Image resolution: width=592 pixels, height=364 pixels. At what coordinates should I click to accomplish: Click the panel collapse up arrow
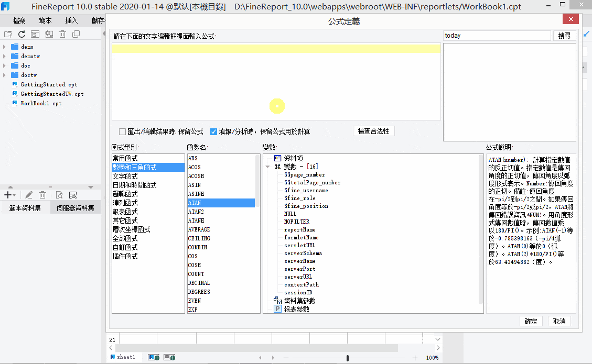10,187
